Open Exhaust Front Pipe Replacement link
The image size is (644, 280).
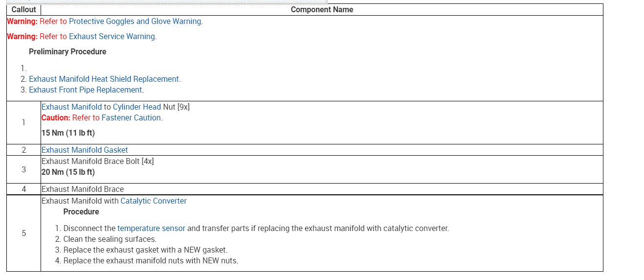[86, 90]
